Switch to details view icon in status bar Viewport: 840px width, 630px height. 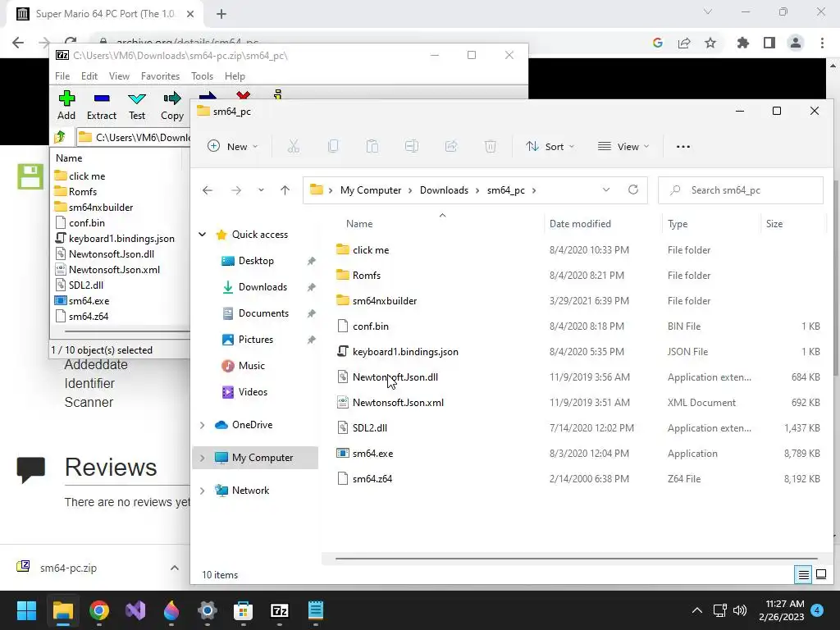[804, 575]
